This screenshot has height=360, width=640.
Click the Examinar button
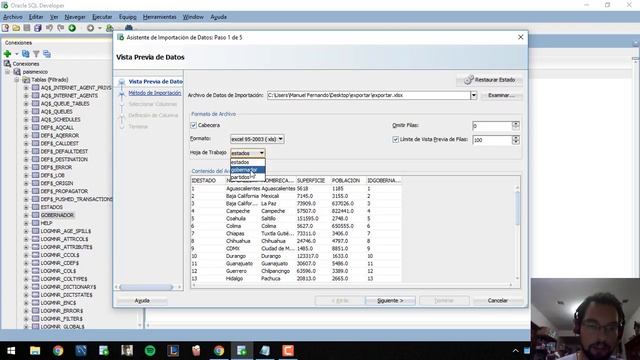coord(501,96)
